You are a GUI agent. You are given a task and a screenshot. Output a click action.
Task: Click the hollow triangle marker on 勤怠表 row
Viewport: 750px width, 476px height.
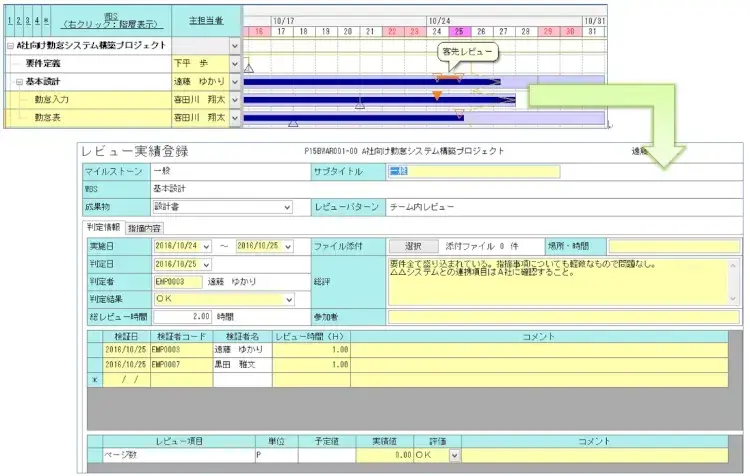[293, 123]
